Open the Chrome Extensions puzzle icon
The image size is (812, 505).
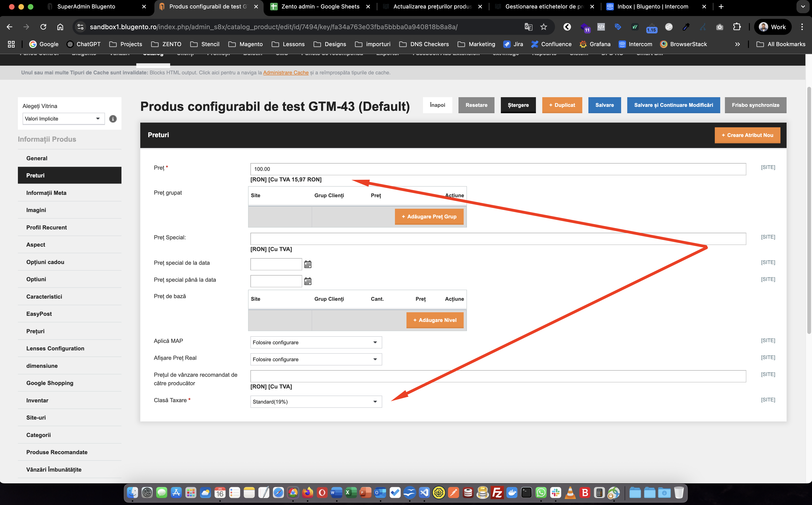pyautogui.click(x=737, y=27)
